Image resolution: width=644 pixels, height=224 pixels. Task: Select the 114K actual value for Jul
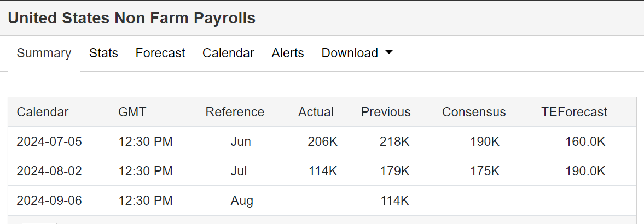[323, 171]
